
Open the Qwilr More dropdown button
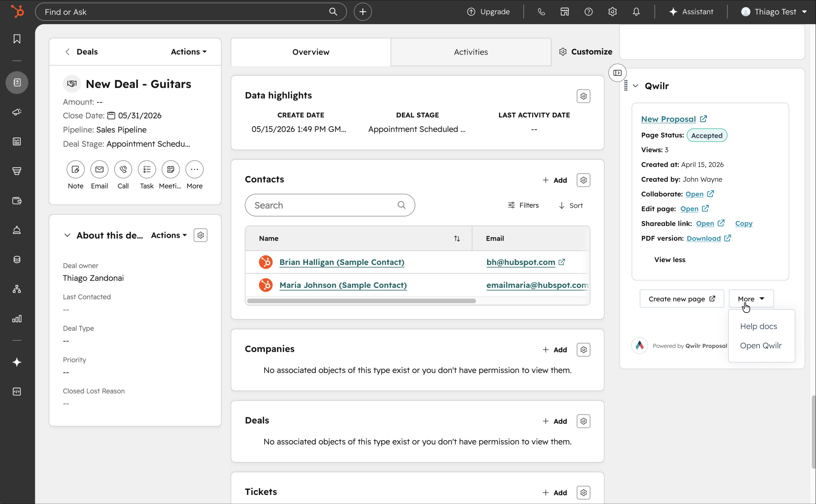click(751, 299)
